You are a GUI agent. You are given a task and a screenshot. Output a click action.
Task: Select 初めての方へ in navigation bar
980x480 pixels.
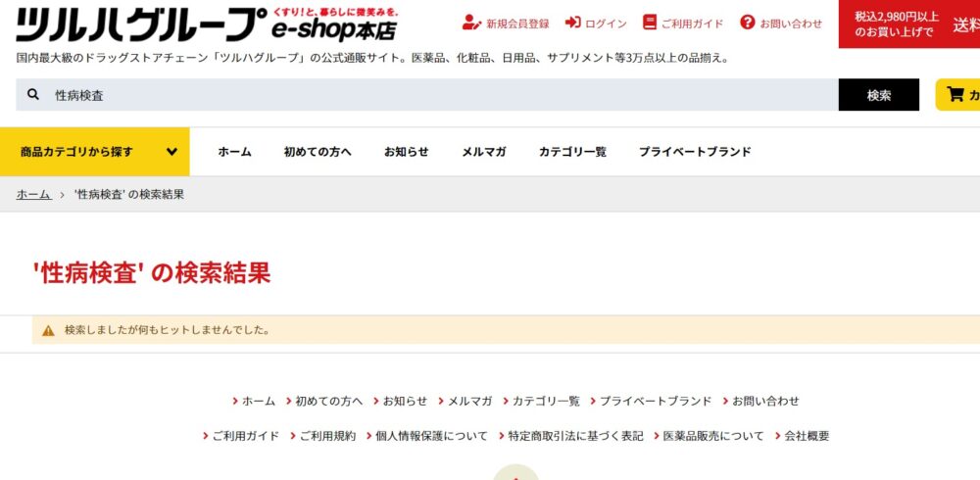[x=318, y=152]
